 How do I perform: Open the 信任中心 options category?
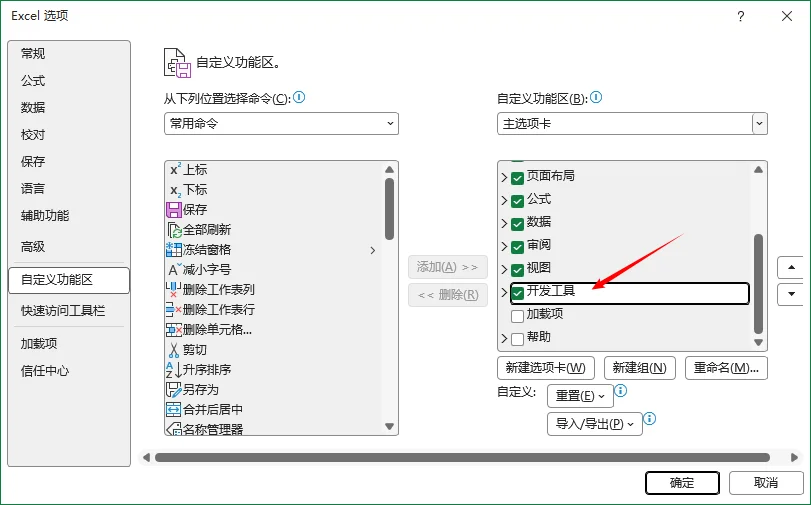69,370
